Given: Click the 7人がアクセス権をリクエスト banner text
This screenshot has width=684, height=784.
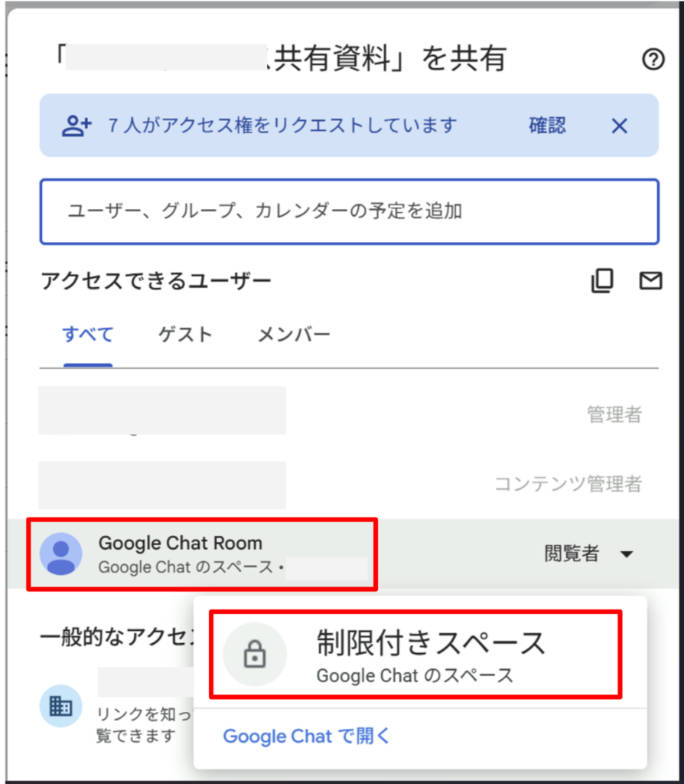Looking at the screenshot, I should point(282,126).
